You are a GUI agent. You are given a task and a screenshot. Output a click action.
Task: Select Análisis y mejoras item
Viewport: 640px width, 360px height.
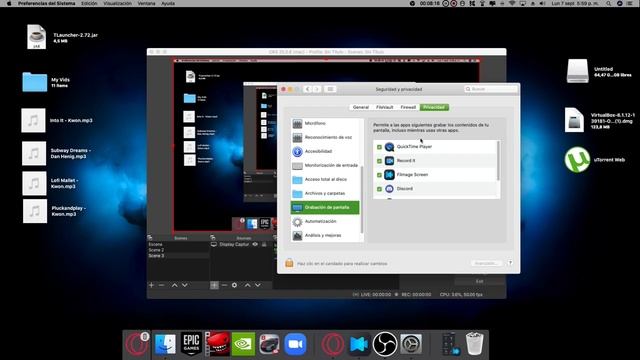(x=326, y=236)
